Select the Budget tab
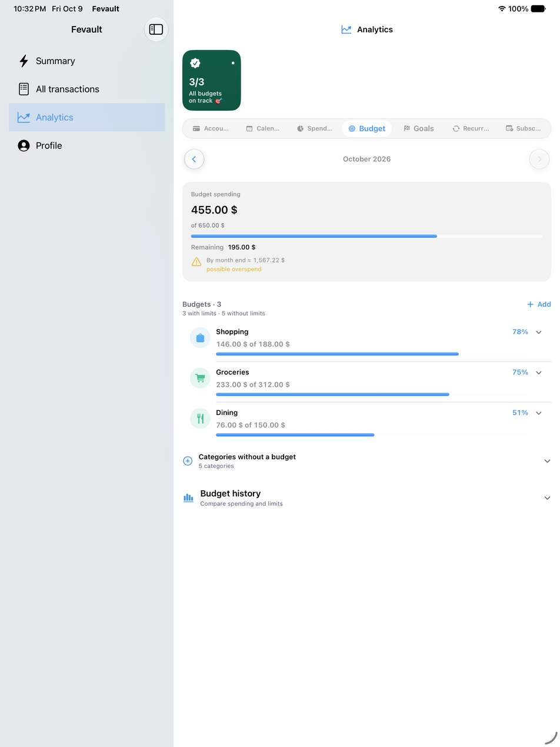This screenshot has width=560, height=747. 366,128
